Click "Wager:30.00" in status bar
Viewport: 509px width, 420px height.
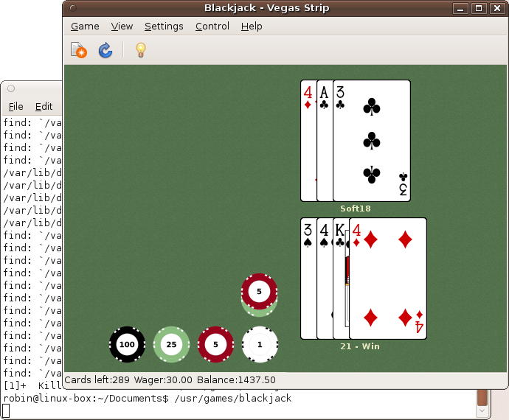(163, 379)
